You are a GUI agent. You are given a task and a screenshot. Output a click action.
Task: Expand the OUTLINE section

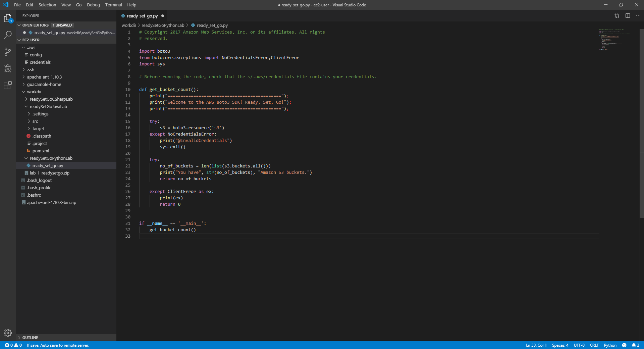[x=30, y=338]
